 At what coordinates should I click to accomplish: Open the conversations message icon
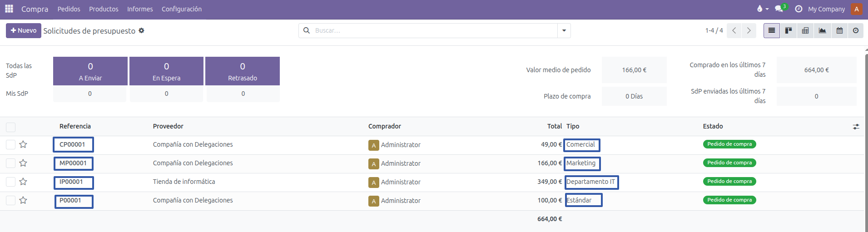(779, 9)
